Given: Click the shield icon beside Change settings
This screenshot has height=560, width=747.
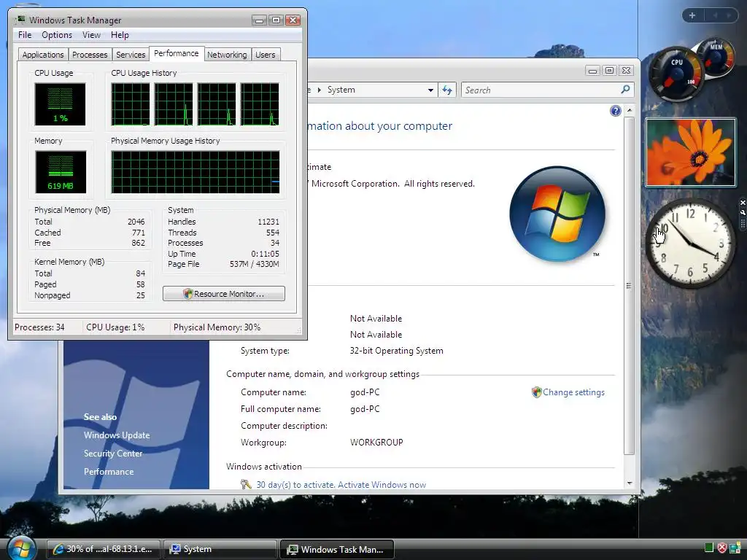Looking at the screenshot, I should 537,392.
